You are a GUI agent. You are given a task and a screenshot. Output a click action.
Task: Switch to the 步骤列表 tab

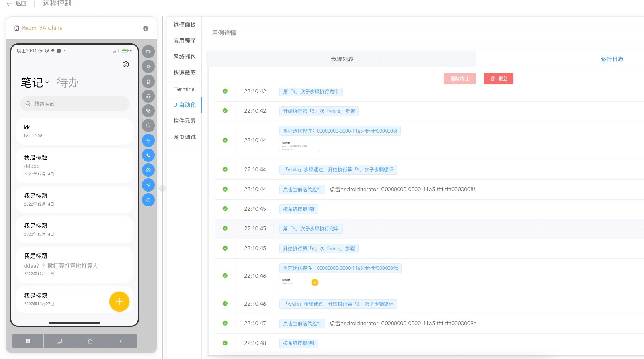tap(342, 59)
